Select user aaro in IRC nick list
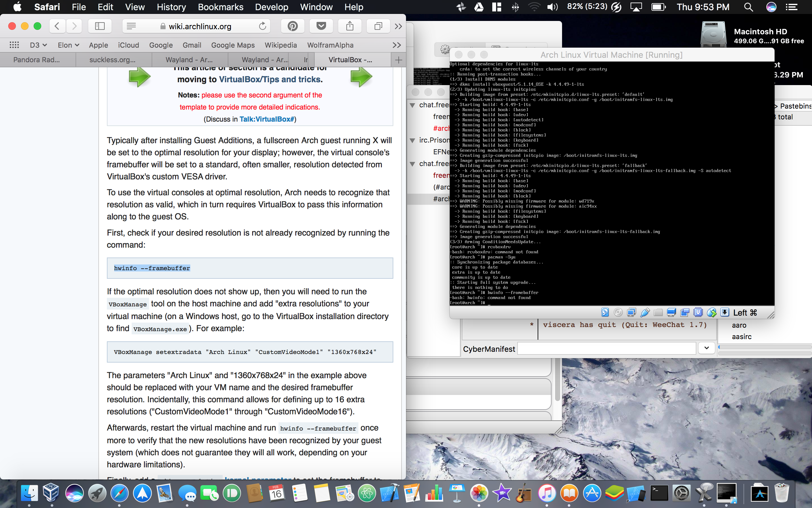 pyautogui.click(x=739, y=325)
